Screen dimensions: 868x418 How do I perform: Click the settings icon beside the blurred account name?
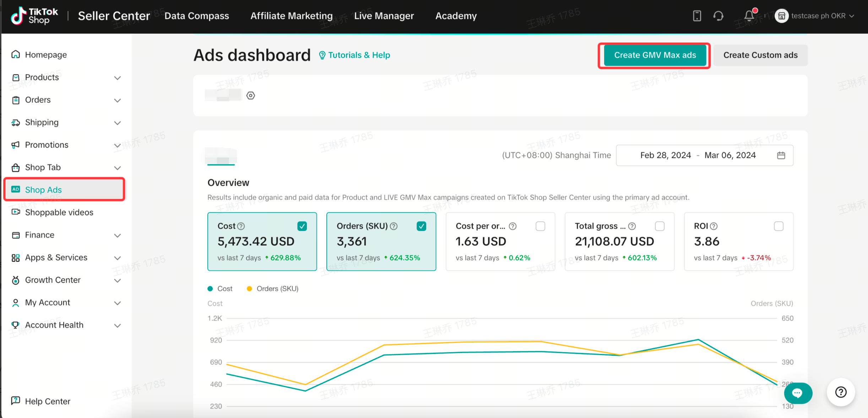[251, 95]
